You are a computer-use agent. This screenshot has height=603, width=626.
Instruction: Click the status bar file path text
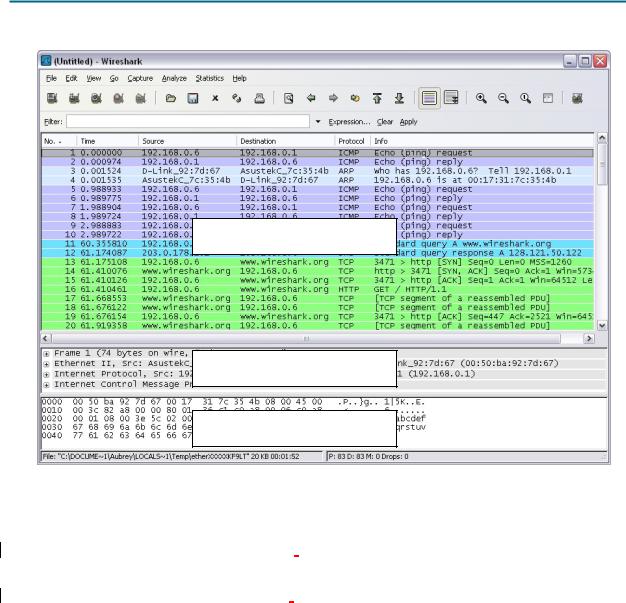coord(171,456)
